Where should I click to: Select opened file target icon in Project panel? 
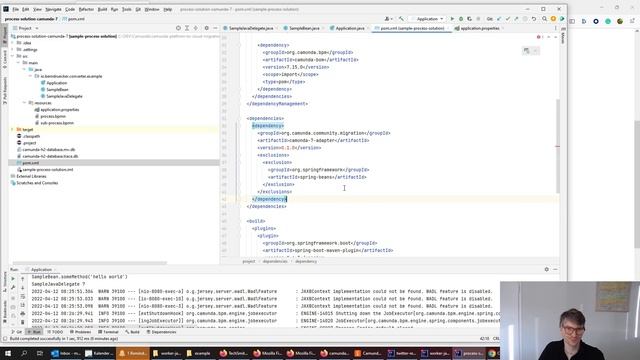pos(178,28)
